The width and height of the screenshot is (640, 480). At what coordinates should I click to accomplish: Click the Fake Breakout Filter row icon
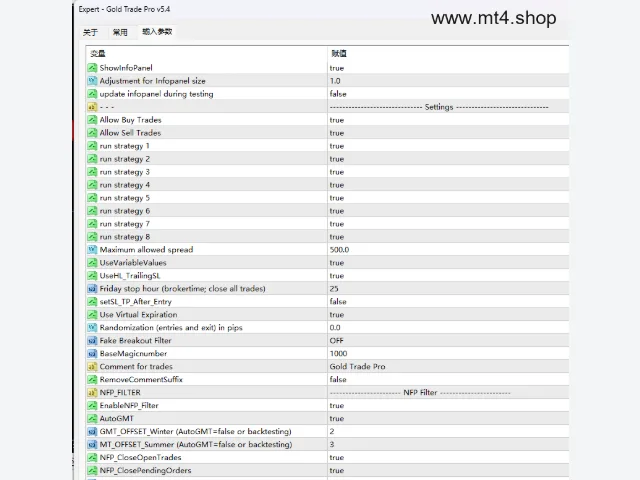tap(92, 340)
